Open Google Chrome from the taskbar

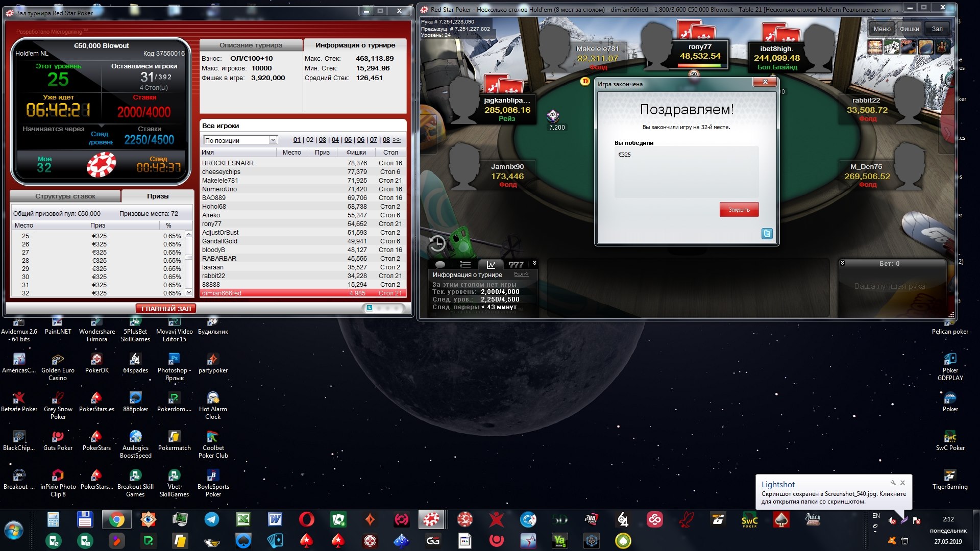[116, 520]
